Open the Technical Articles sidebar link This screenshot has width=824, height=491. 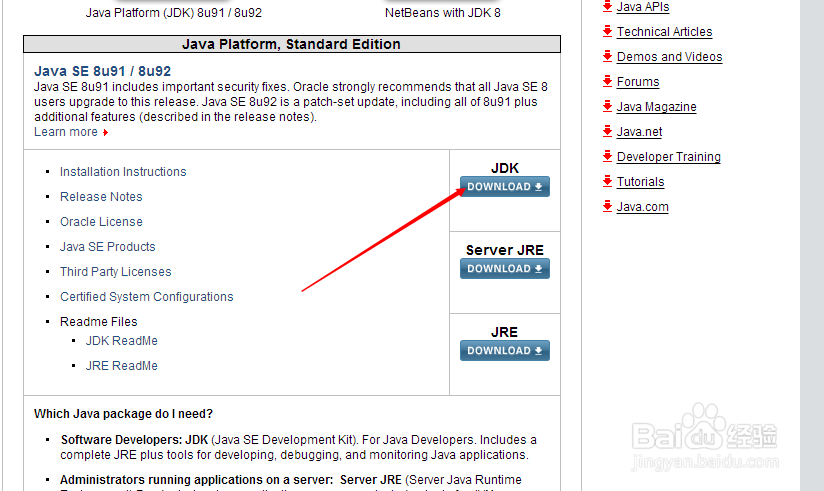pos(664,32)
